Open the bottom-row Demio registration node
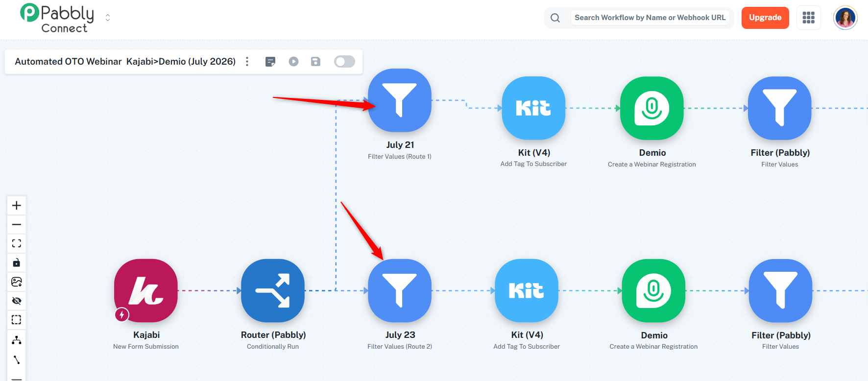 click(653, 290)
